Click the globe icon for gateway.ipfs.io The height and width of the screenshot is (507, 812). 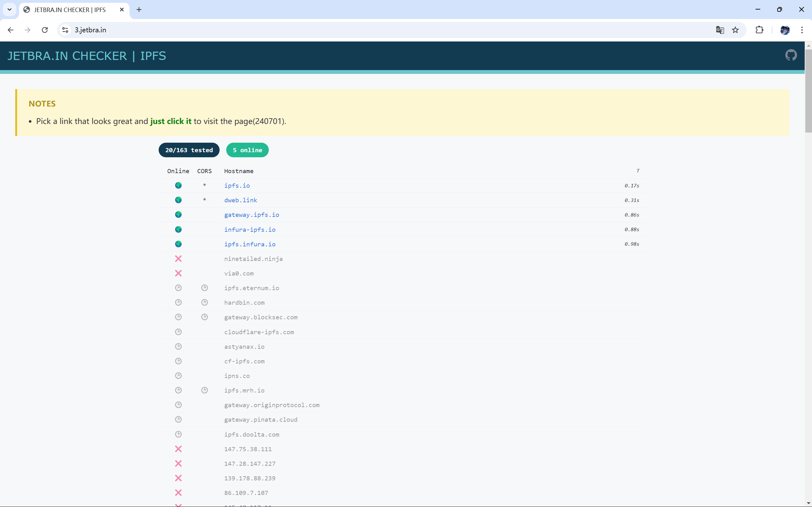click(179, 215)
